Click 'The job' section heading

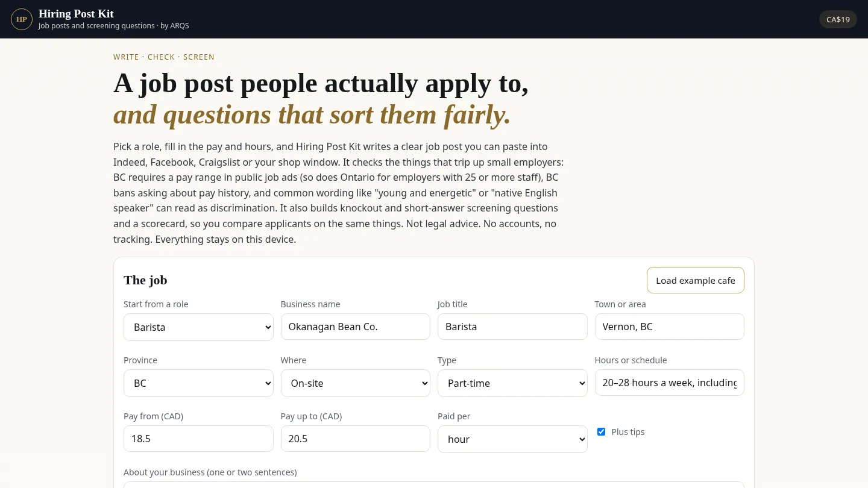145,280
